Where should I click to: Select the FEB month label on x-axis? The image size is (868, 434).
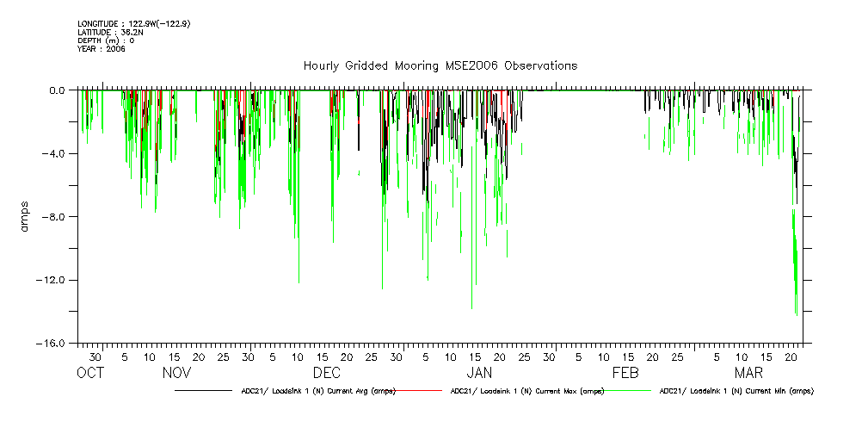click(625, 374)
